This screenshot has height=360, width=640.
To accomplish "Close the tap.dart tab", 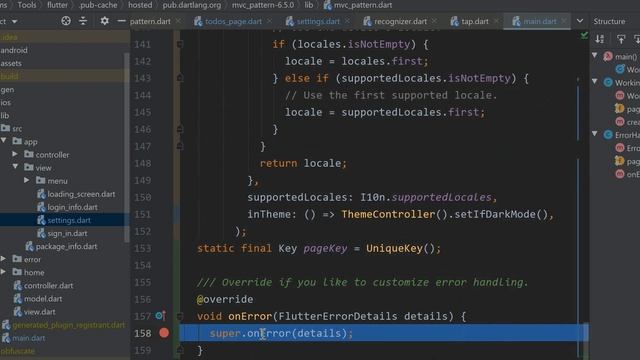I will pyautogui.click(x=496, y=21).
